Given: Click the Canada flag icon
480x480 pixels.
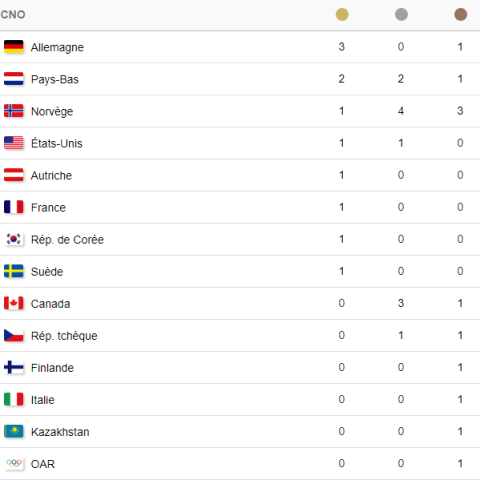Looking at the screenshot, I should point(14,303).
